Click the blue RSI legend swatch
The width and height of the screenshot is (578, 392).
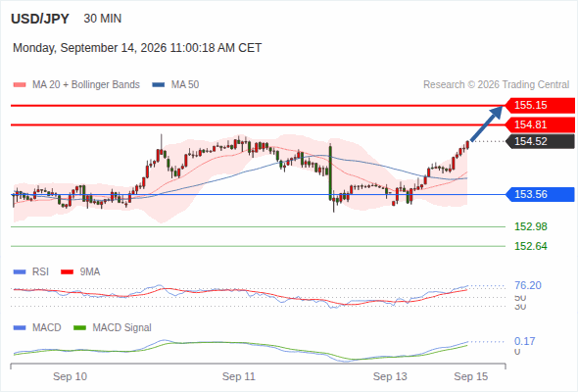(x=20, y=272)
